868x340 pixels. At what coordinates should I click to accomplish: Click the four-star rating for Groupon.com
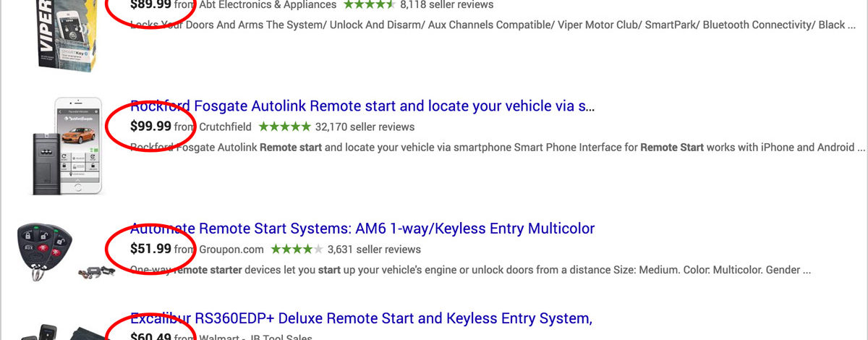click(297, 249)
